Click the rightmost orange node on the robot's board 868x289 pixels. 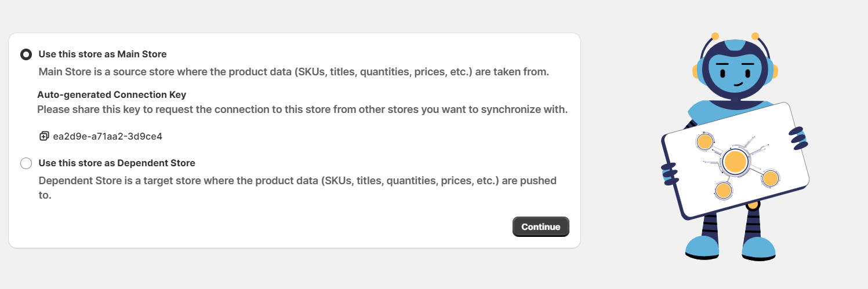(x=770, y=178)
